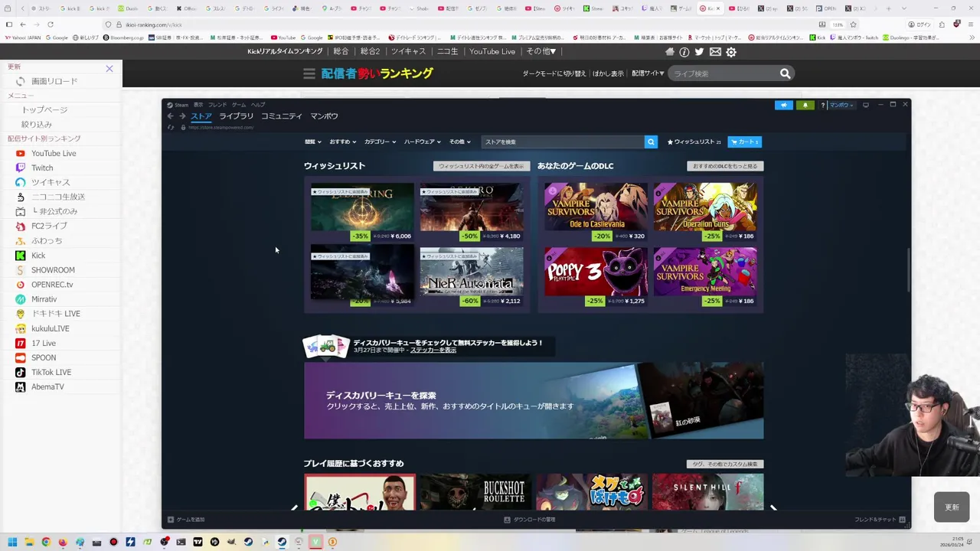Click the 画面リロード reload icon
980x551 pixels.
pyautogui.click(x=21, y=81)
